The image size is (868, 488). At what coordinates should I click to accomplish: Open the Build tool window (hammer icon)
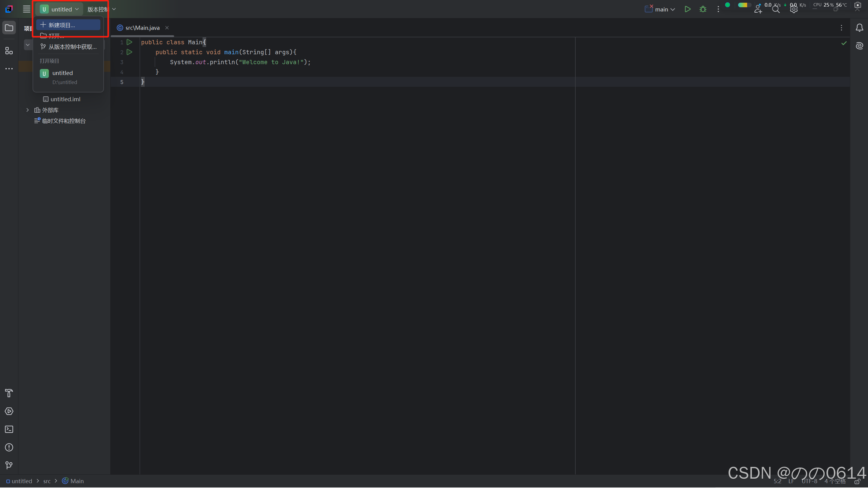pos(9,393)
